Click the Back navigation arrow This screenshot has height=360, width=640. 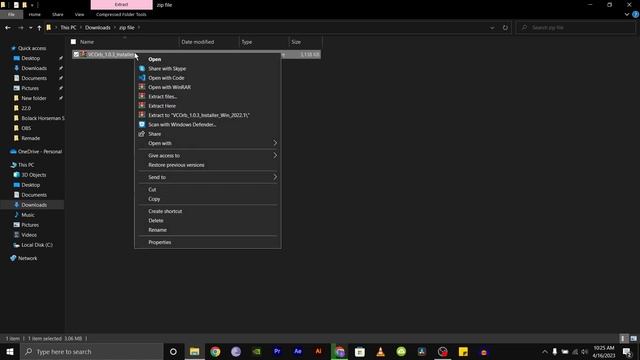8,28
